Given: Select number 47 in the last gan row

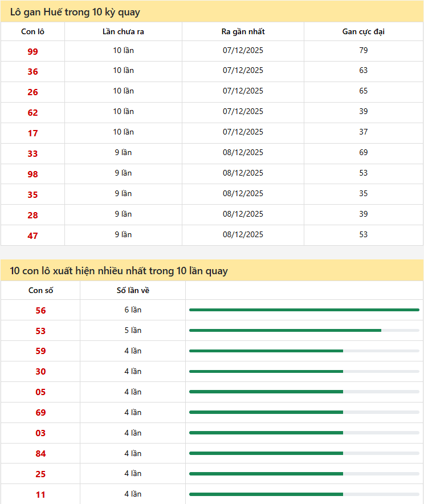Looking at the screenshot, I should [32, 235].
